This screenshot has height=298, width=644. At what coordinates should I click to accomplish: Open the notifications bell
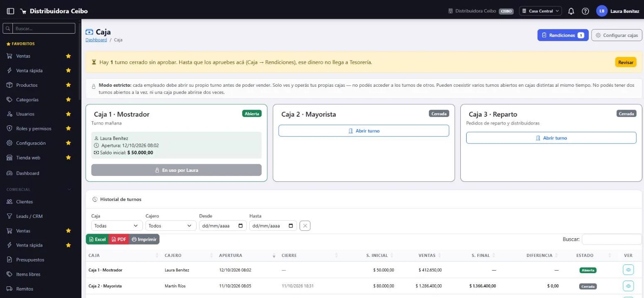[x=571, y=11]
